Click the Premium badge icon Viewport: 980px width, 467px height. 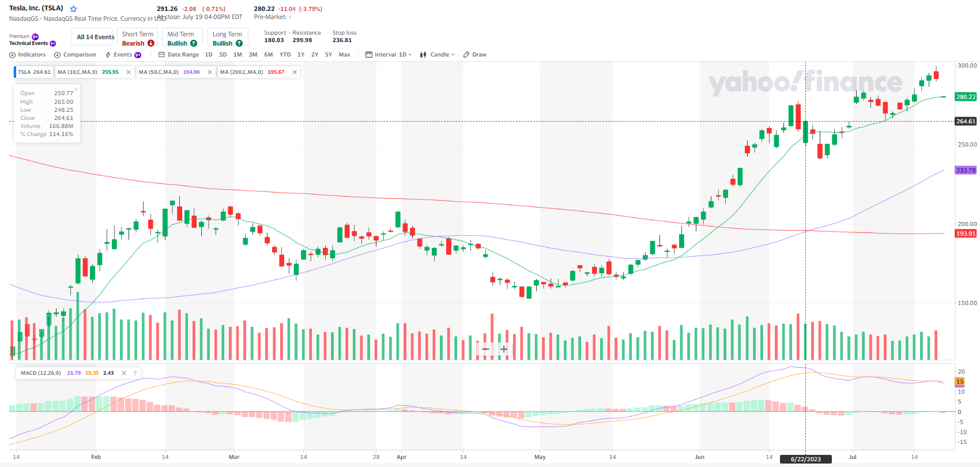tap(35, 36)
